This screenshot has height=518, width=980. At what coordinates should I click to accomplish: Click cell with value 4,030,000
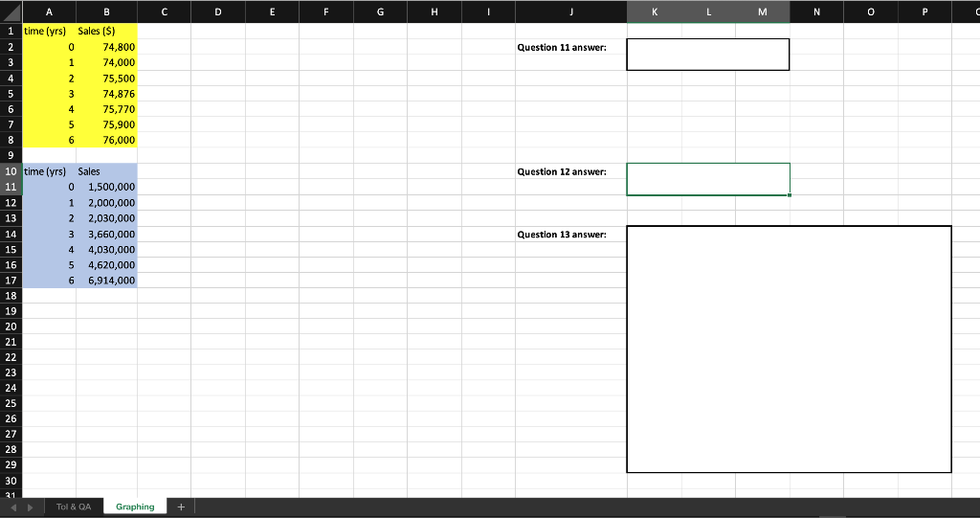tap(107, 249)
